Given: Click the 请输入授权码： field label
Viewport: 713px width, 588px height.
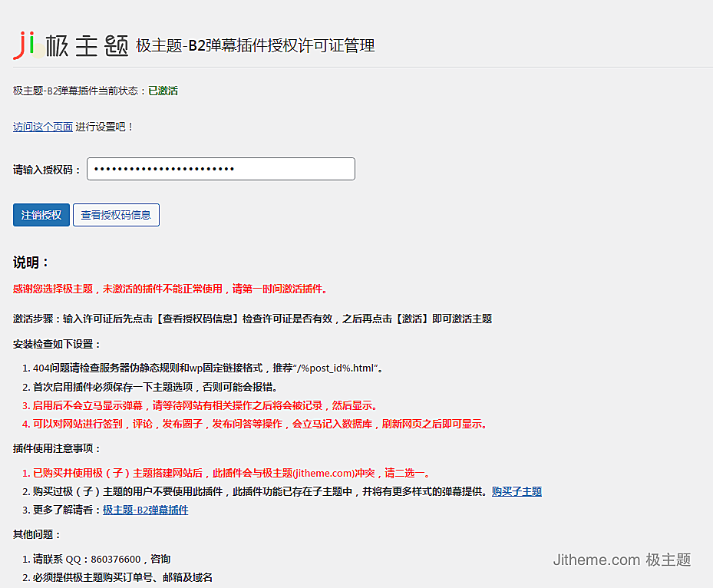Looking at the screenshot, I should coord(47,170).
